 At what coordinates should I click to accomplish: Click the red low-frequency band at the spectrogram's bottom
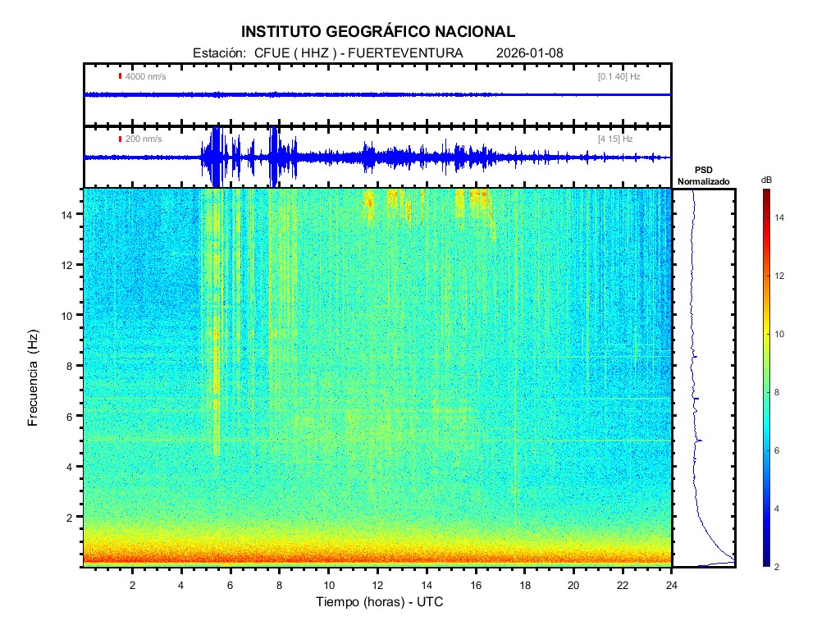377,559
